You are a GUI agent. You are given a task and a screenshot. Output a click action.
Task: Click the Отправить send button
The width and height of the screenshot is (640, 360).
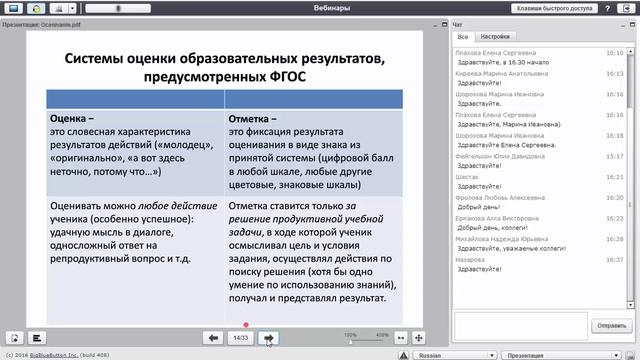pos(611,326)
